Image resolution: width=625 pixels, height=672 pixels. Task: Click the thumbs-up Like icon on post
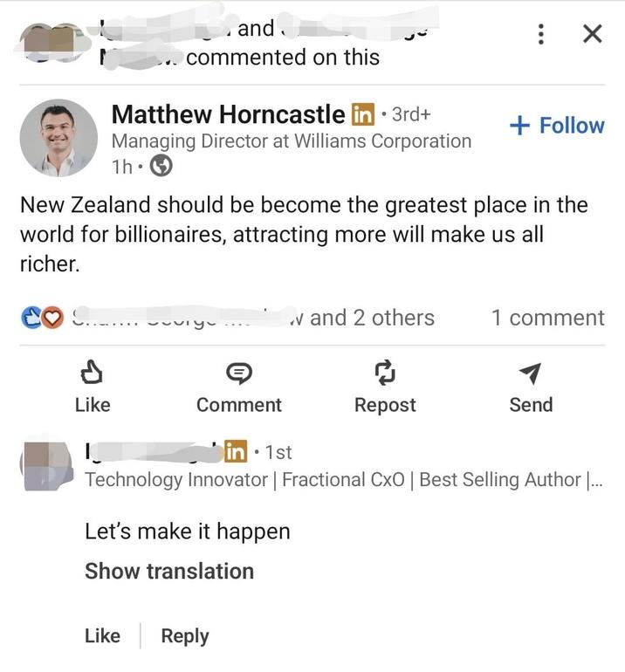point(92,374)
